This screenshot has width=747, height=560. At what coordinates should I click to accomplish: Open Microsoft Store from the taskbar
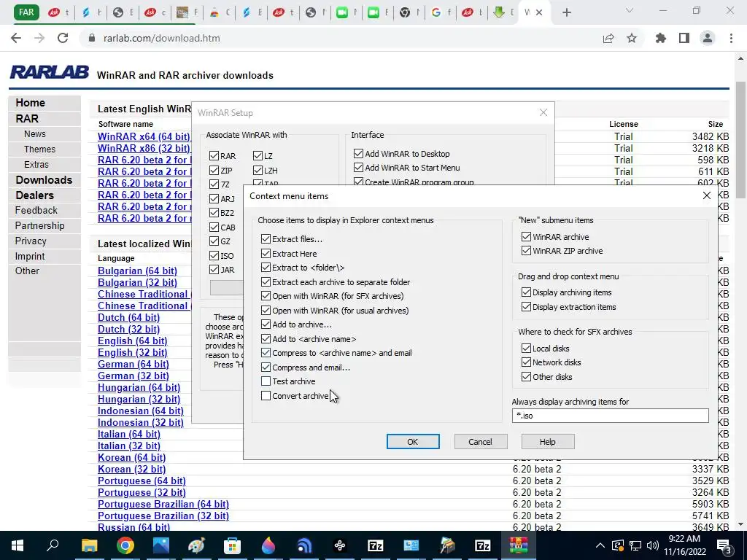(x=232, y=545)
